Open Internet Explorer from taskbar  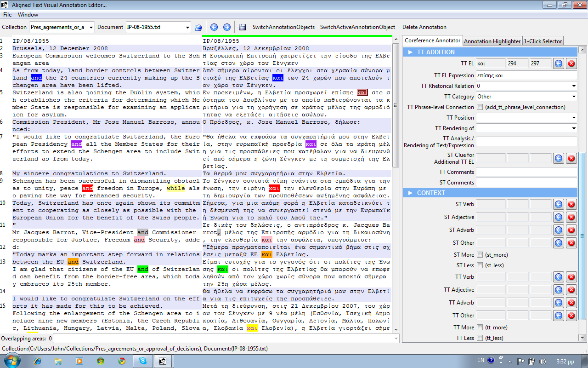tap(38, 361)
